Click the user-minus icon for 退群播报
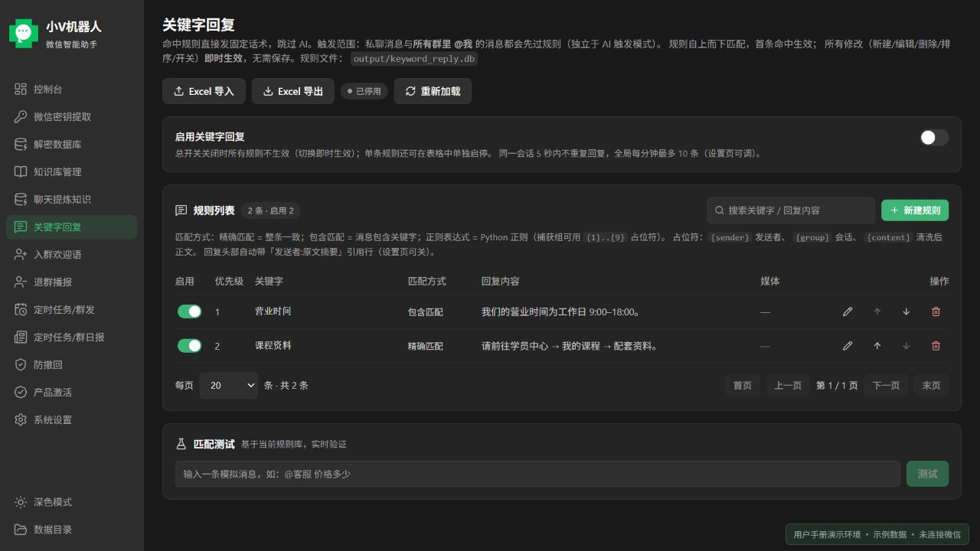The width and height of the screenshot is (980, 551). [21, 282]
